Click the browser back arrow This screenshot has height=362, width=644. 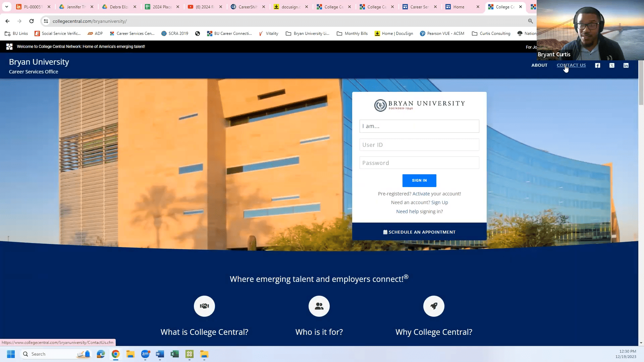pos(7,21)
